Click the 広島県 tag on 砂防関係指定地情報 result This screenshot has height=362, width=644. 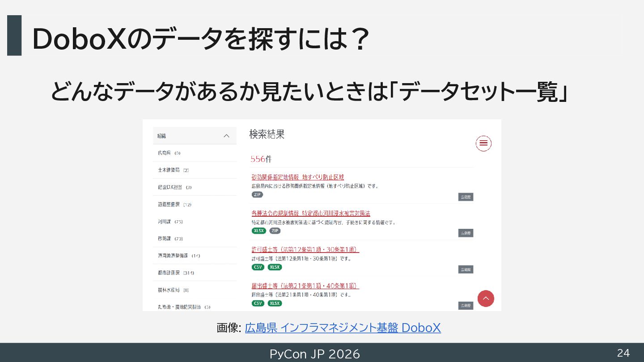466,197
